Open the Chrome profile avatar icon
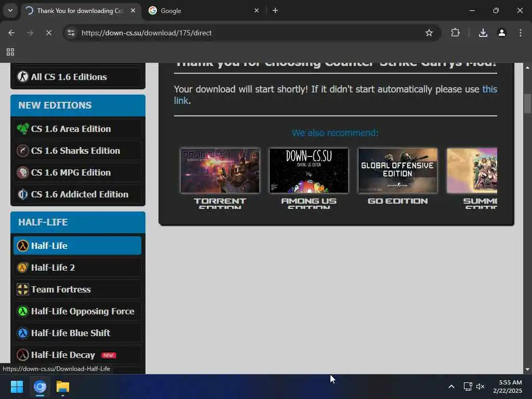The width and height of the screenshot is (532, 399). click(x=502, y=33)
